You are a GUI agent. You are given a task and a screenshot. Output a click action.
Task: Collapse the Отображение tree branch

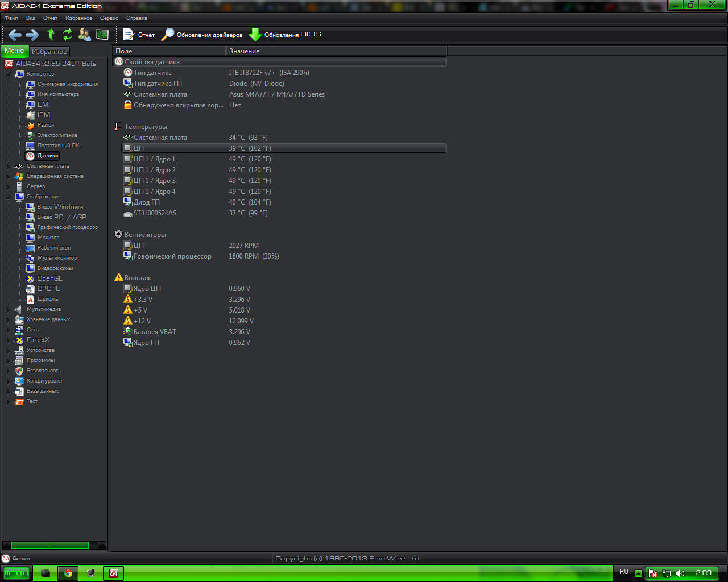[9, 197]
